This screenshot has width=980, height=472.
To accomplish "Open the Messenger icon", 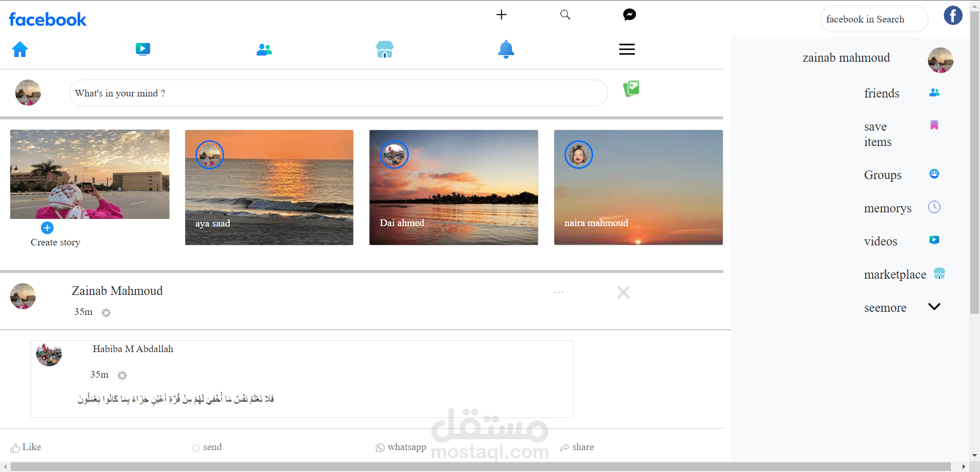I will 629,14.
